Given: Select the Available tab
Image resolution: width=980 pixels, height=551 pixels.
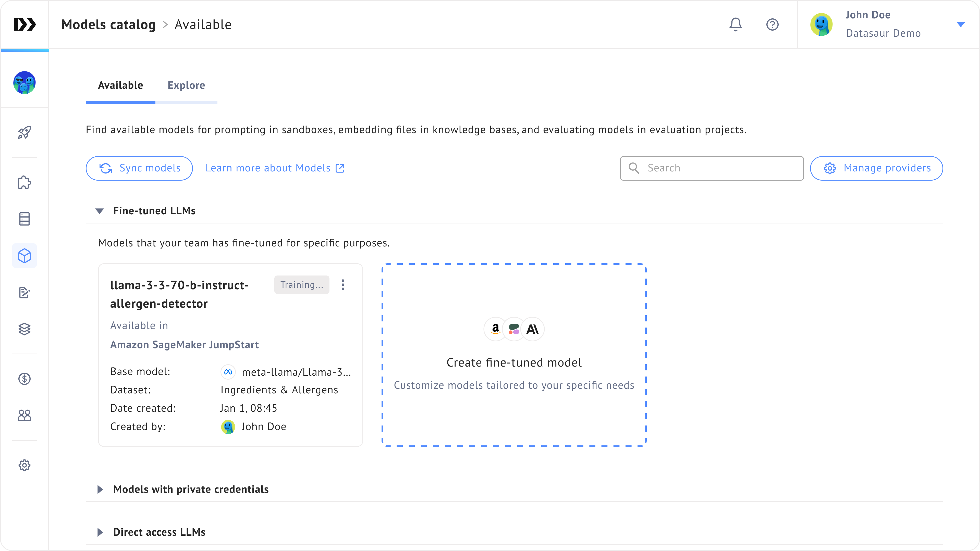Looking at the screenshot, I should (120, 85).
